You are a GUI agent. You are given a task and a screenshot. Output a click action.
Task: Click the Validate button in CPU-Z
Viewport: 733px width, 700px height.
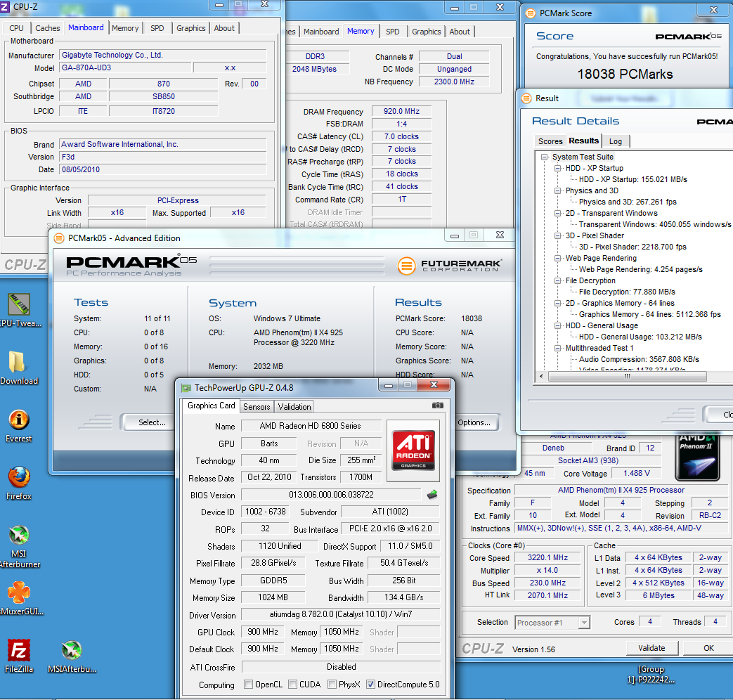651,647
